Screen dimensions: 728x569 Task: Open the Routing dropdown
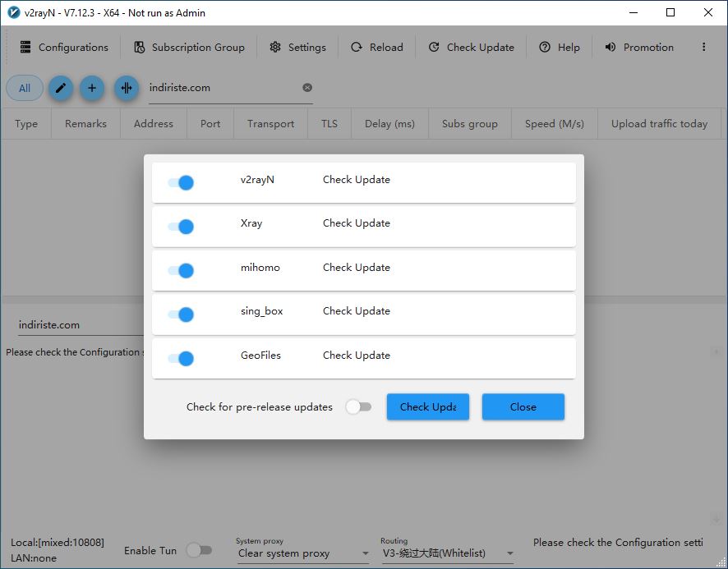pos(448,553)
